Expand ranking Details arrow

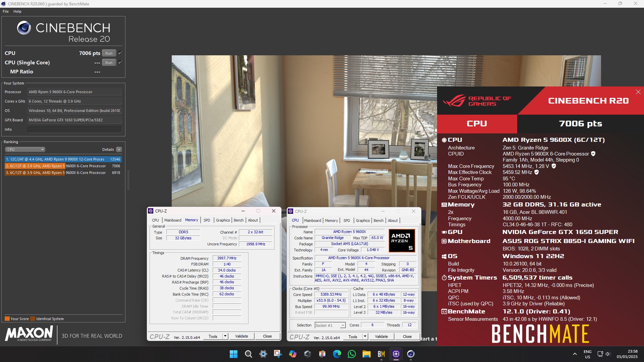click(119, 149)
